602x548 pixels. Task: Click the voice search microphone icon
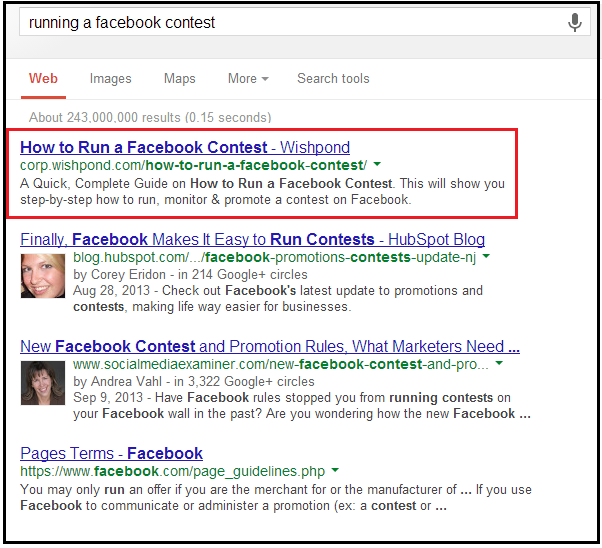[574, 22]
